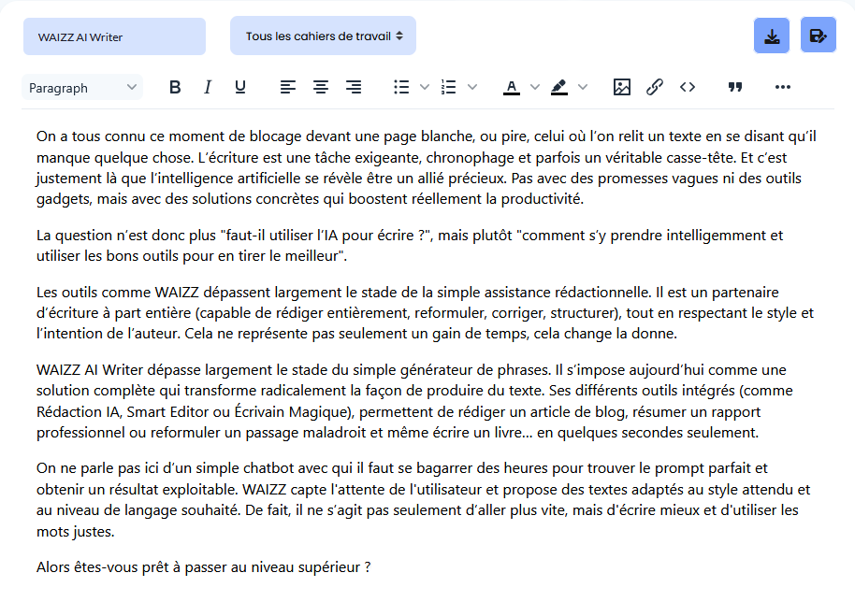Toggle italic formatting
The image size is (855, 616).
[208, 87]
